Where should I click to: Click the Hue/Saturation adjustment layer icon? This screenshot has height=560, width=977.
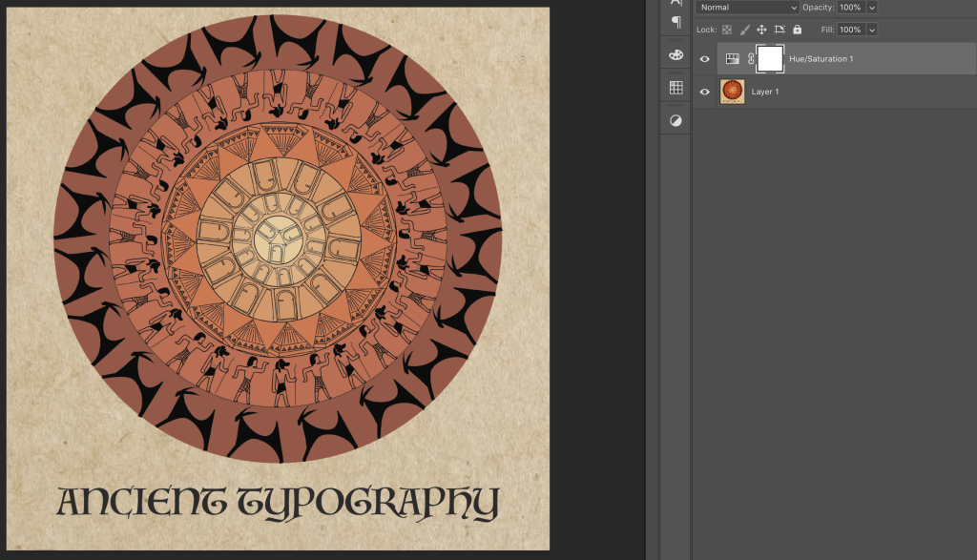click(733, 59)
